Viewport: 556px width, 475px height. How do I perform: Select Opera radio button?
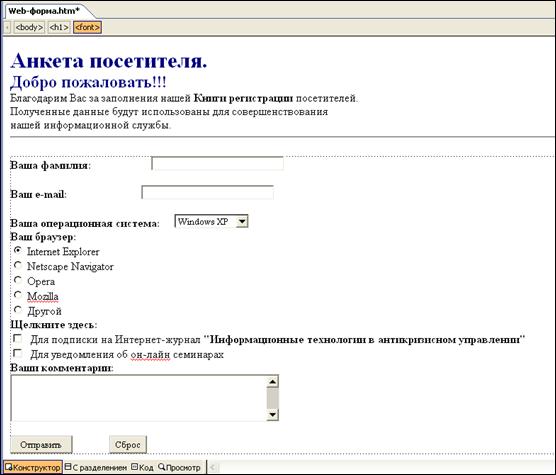(x=18, y=280)
